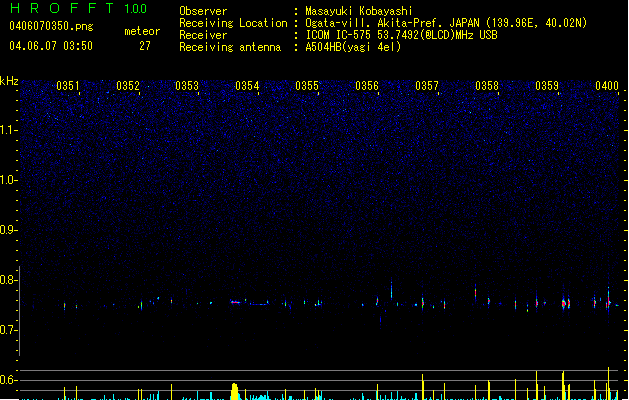
Task: Click the observer name Masayuki Kobayashi
Action: (x=359, y=11)
